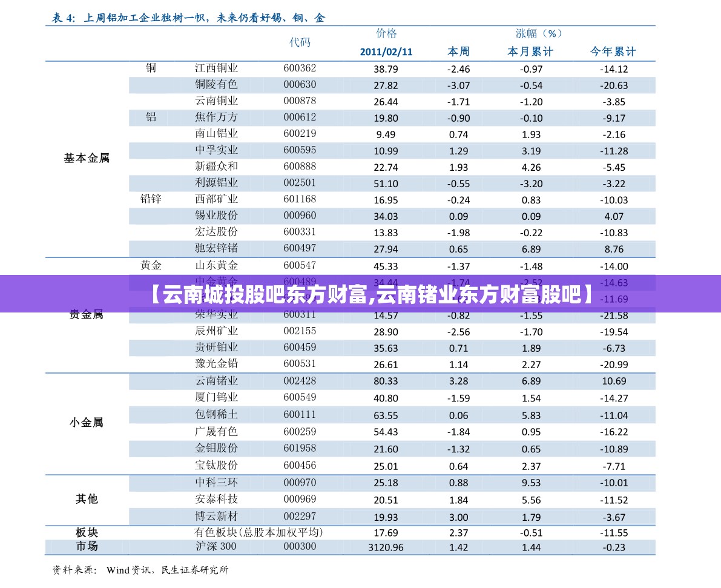Click the source note 资料来源 Wind资讯
721x588 pixels.
[140, 570]
